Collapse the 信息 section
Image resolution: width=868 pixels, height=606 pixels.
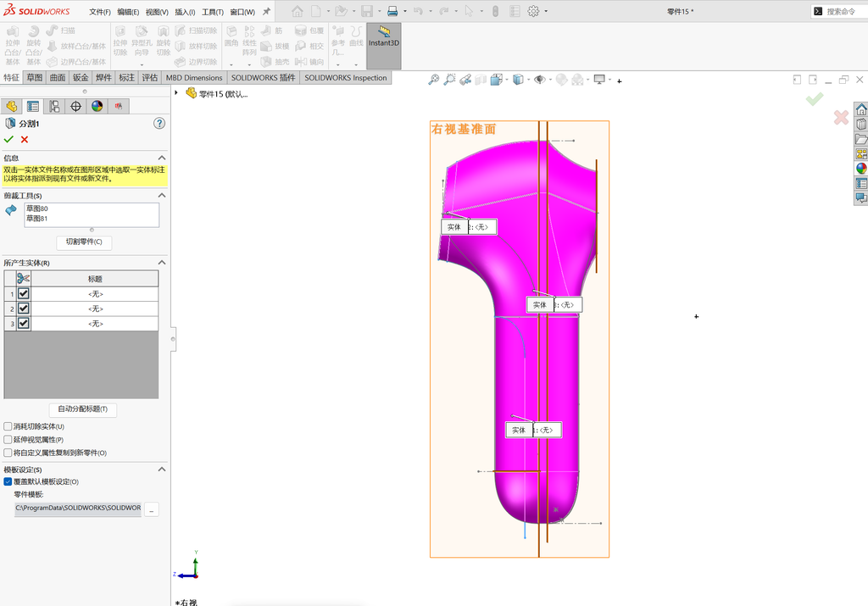pyautogui.click(x=162, y=158)
